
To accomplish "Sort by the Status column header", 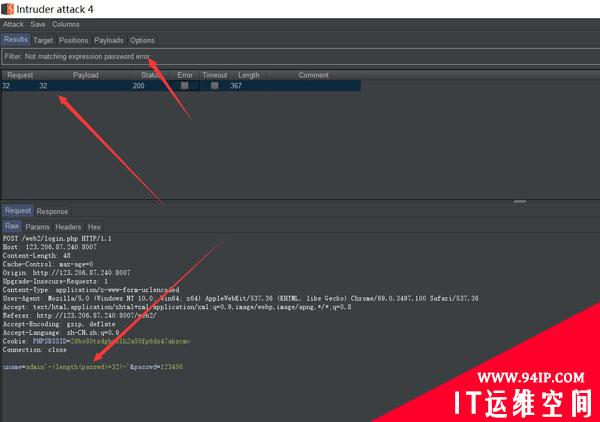I will pos(150,75).
